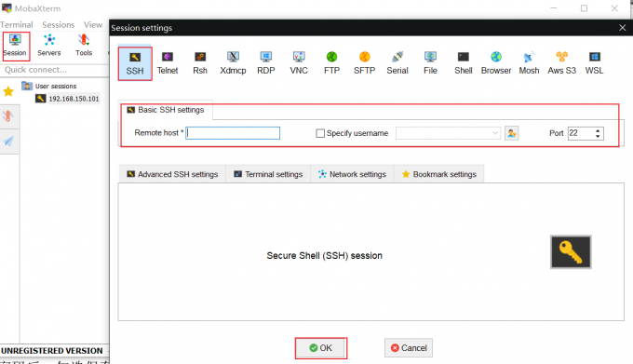Switch to the Bookmark settings tab
Viewport: 633px width, 364px height.
pos(438,174)
